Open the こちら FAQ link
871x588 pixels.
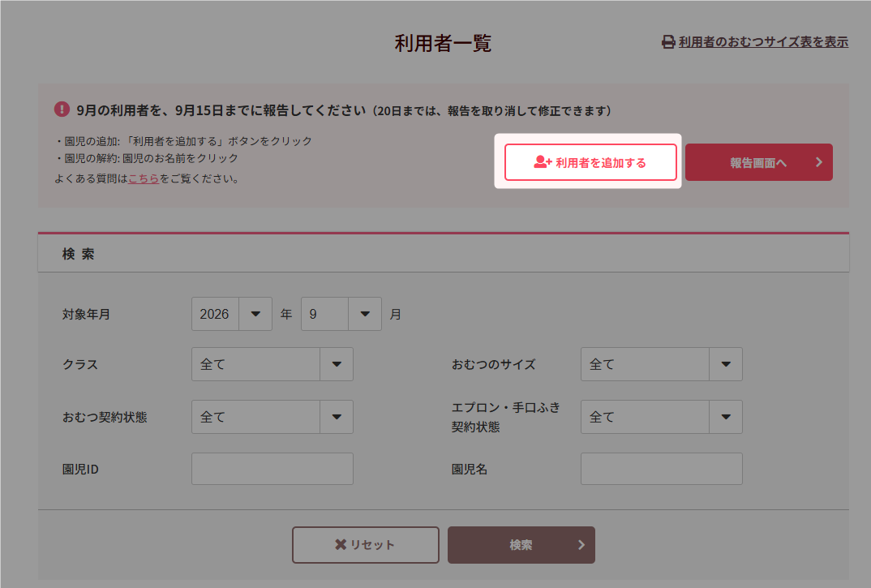[144, 179]
